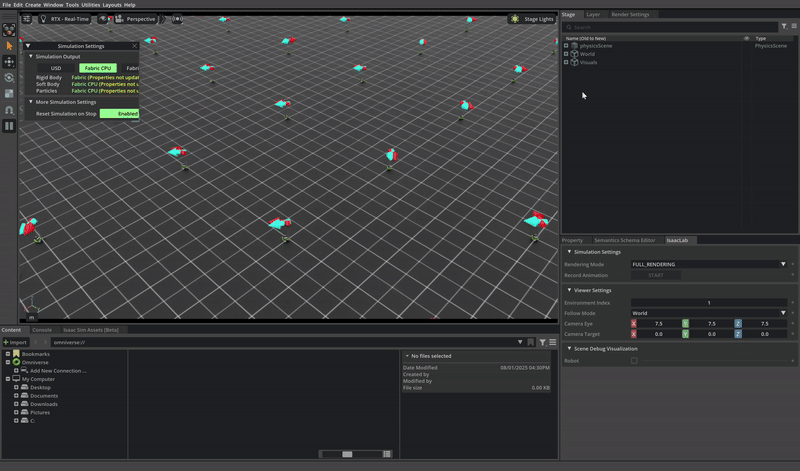Expand the Visuals prim
This screenshot has width=800, height=471.
[x=566, y=62]
